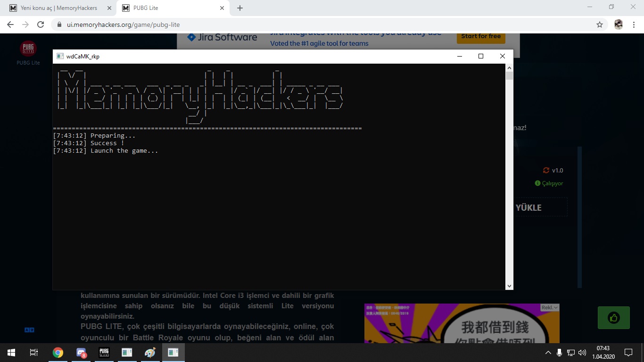Click the console line "Launch the game..."
Viewport: 644px width, 362px height.
point(124,151)
